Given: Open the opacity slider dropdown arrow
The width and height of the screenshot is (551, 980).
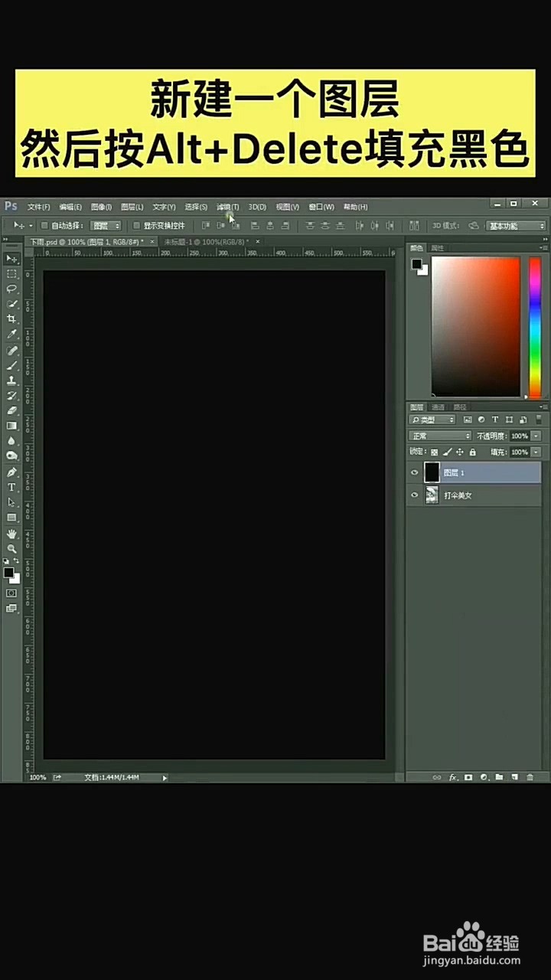Looking at the screenshot, I should [x=536, y=436].
